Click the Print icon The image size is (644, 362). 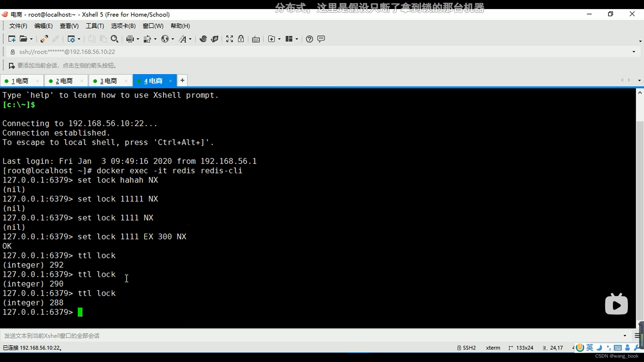pos(130,39)
